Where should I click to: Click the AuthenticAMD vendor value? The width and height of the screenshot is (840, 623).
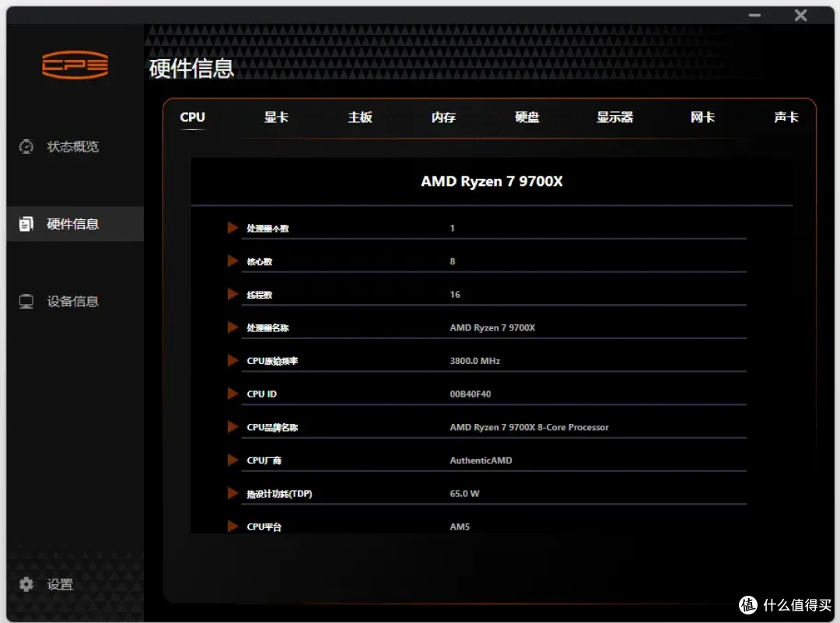click(481, 460)
